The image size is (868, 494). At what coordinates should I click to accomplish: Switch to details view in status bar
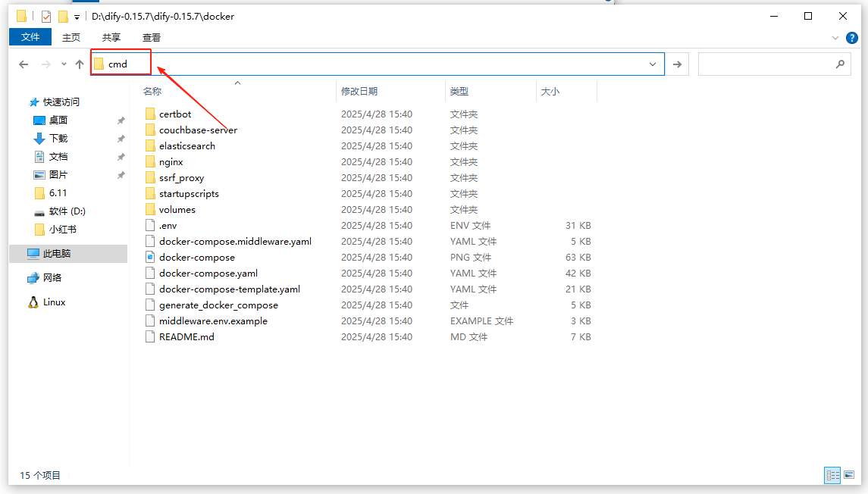[833, 475]
